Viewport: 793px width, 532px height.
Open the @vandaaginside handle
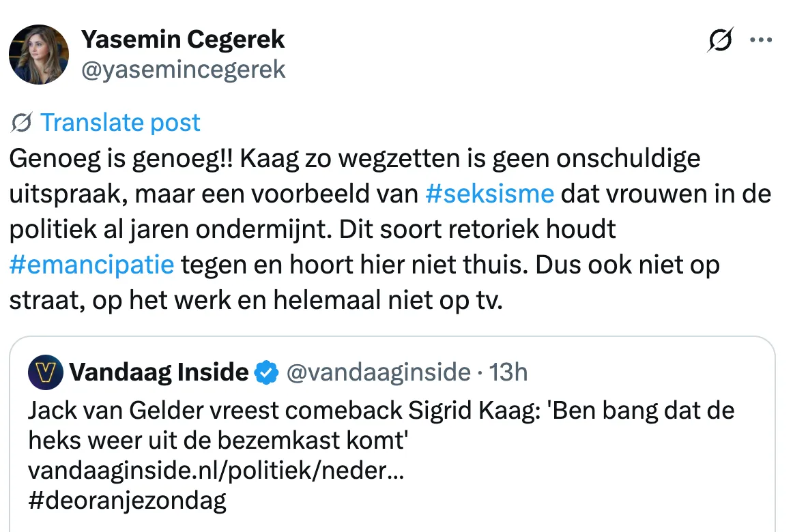[x=377, y=373]
